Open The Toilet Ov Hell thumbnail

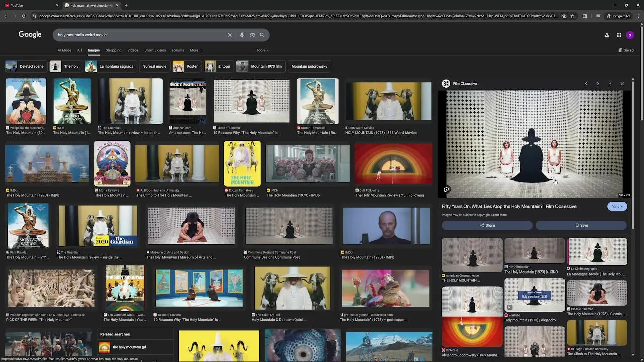292,288
